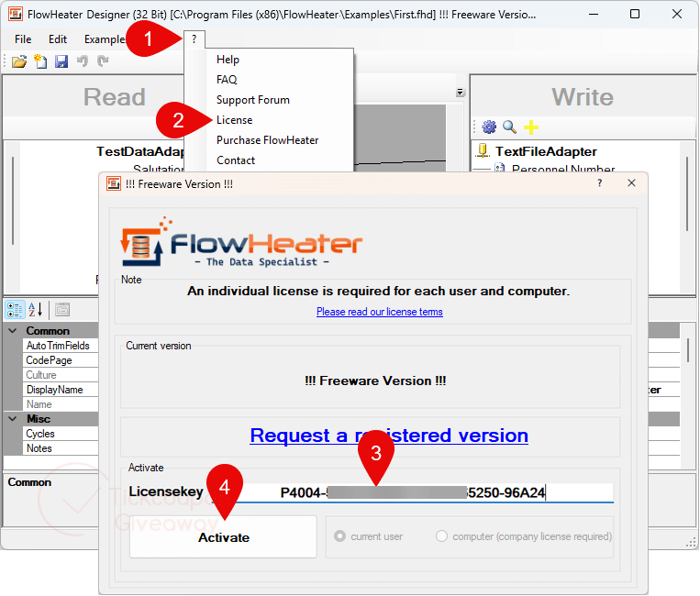Click the Write side magnifier preview icon
This screenshot has height=596, width=700.
click(x=509, y=127)
